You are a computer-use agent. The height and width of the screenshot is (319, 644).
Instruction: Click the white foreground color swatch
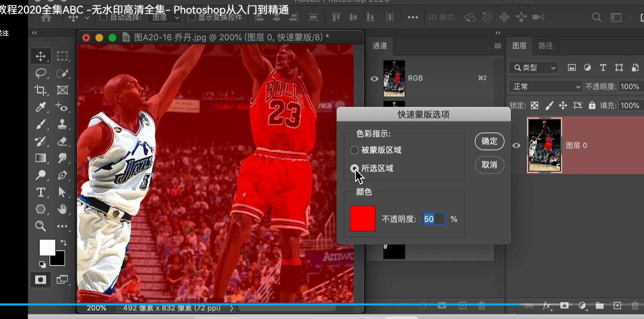(47, 247)
